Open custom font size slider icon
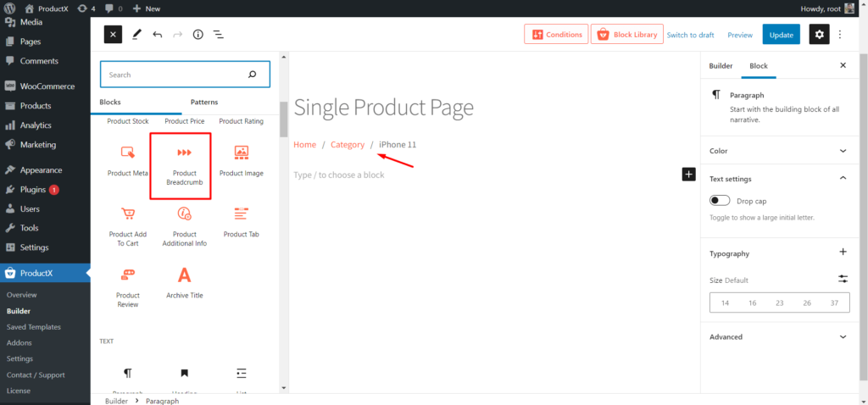The width and height of the screenshot is (868, 405). coord(843,280)
